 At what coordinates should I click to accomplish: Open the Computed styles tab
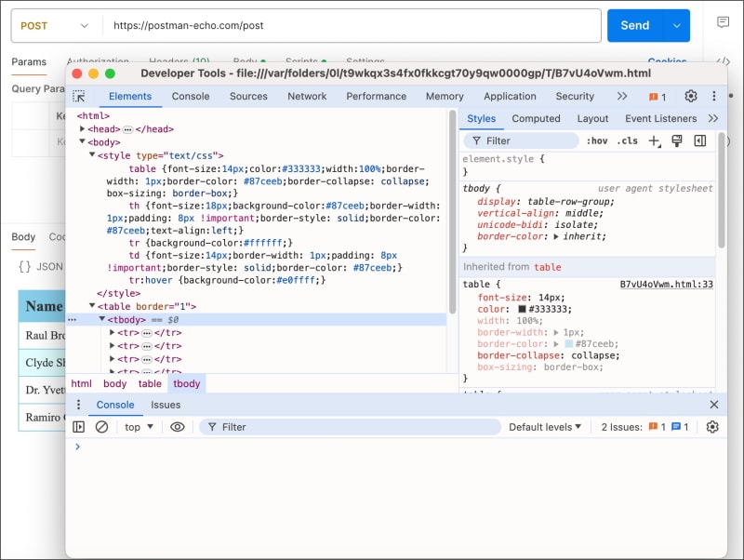tap(536, 118)
